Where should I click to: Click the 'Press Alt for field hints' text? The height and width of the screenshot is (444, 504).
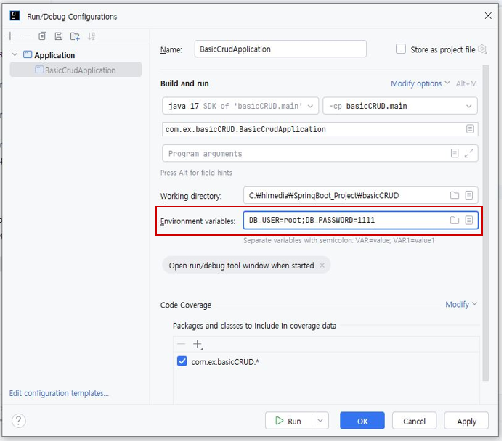pos(197,173)
